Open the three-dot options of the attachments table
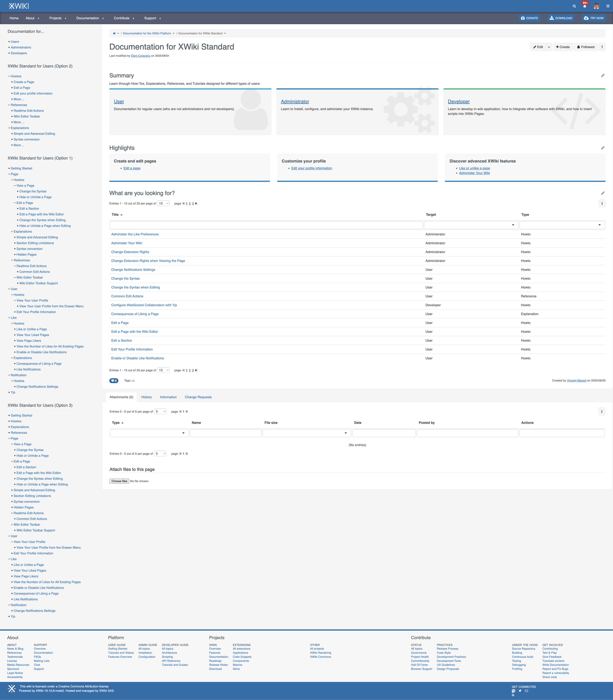Image resolution: width=613 pixels, height=700 pixels. pos(602,412)
